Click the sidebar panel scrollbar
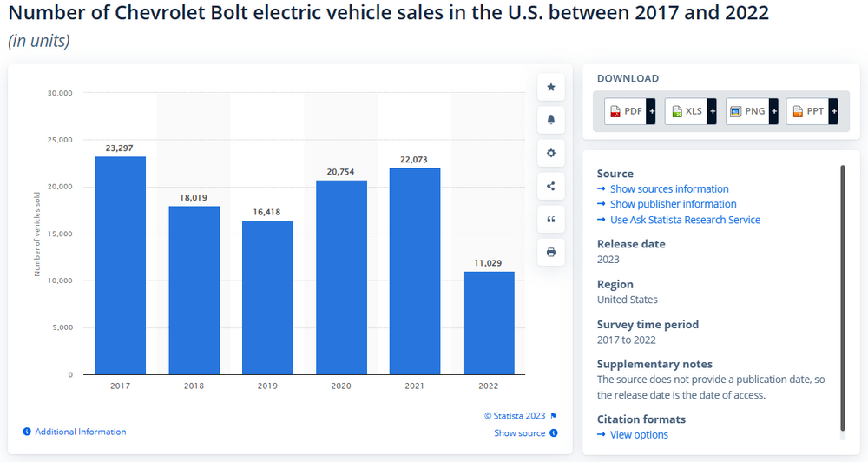This screenshot has width=868, height=462. tap(842, 295)
